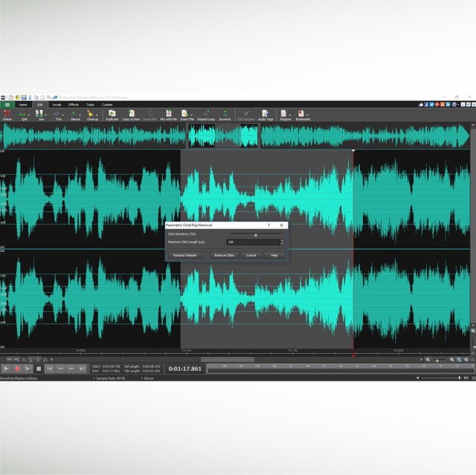476x475 pixels.
Task: Click the Maximum Click Length input field
Action: click(253, 242)
